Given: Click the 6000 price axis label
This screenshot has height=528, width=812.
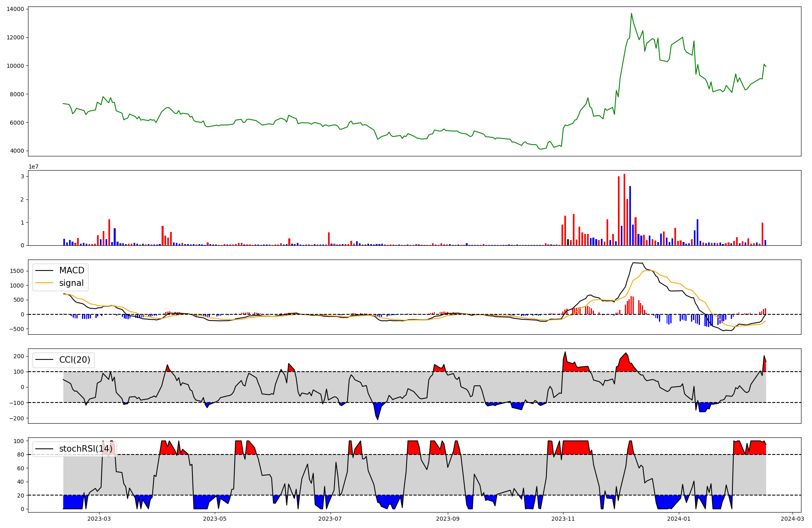Looking at the screenshot, I should tap(17, 123).
